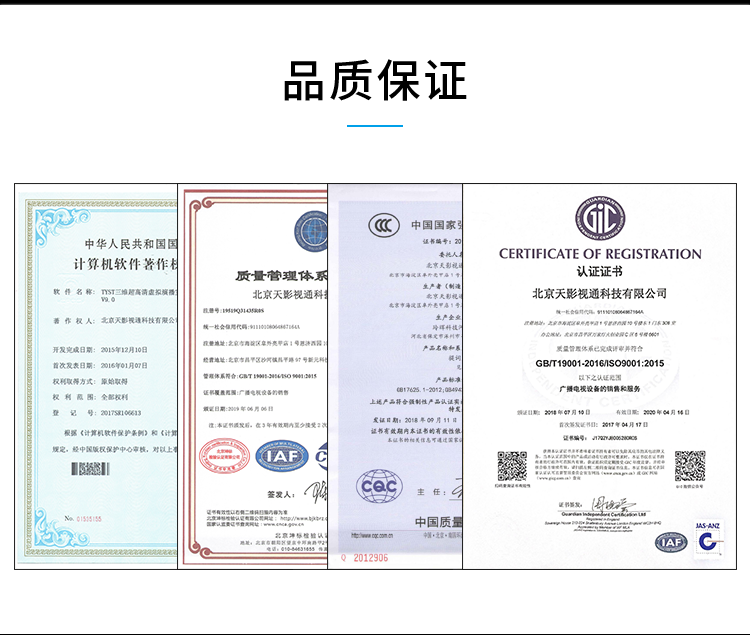Open the quality management system certificate image

point(253,376)
